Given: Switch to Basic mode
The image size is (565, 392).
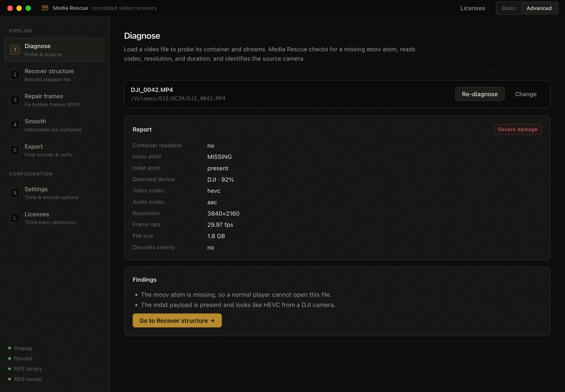Looking at the screenshot, I should 509,8.
